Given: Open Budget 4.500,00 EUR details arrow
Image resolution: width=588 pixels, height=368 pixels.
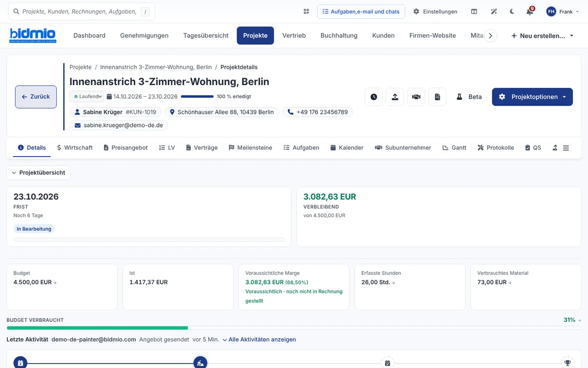Looking at the screenshot, I should click(x=55, y=283).
